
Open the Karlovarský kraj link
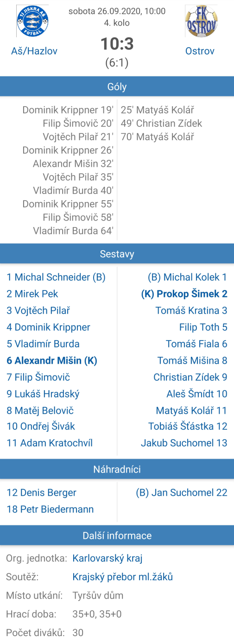[108, 558]
